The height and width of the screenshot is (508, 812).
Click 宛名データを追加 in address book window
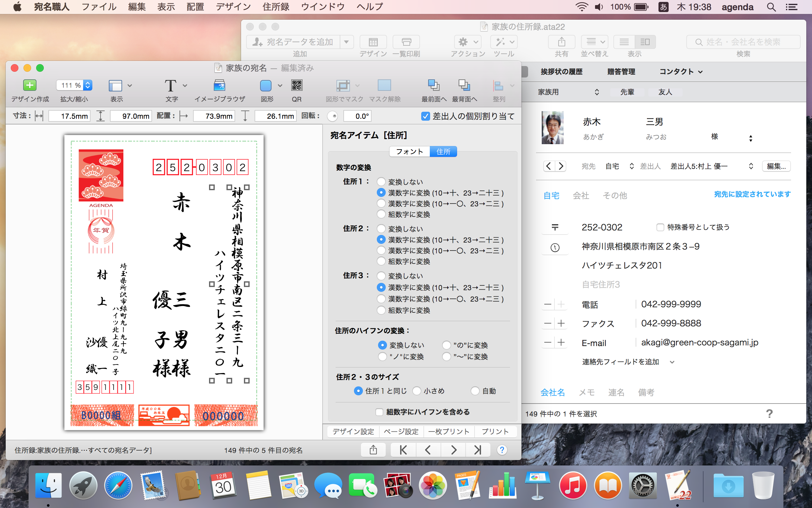(293, 42)
